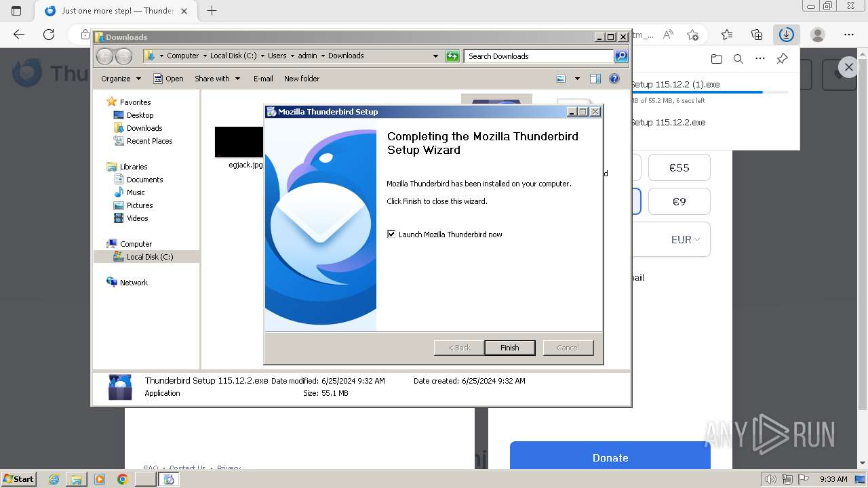The width and height of the screenshot is (868, 488).
Task: Open the view options dropdown arrow
Action: click(577, 79)
